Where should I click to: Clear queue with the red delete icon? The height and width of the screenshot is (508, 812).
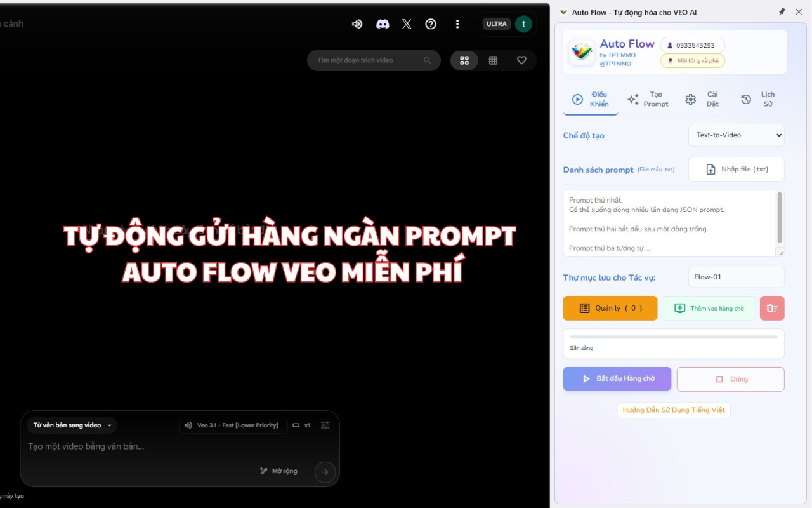(773, 308)
